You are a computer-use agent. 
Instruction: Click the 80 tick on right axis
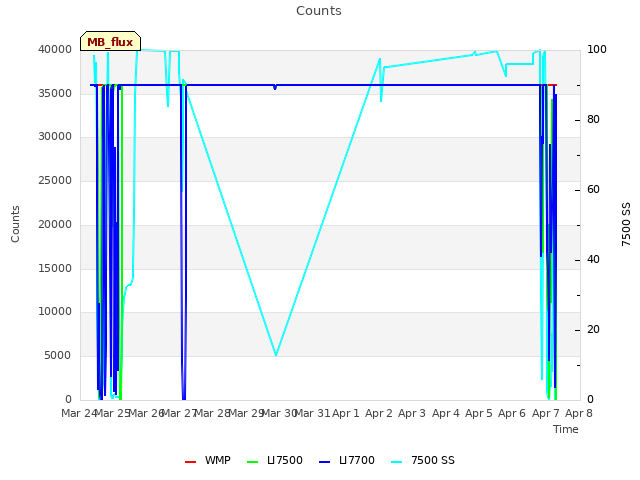point(593,120)
